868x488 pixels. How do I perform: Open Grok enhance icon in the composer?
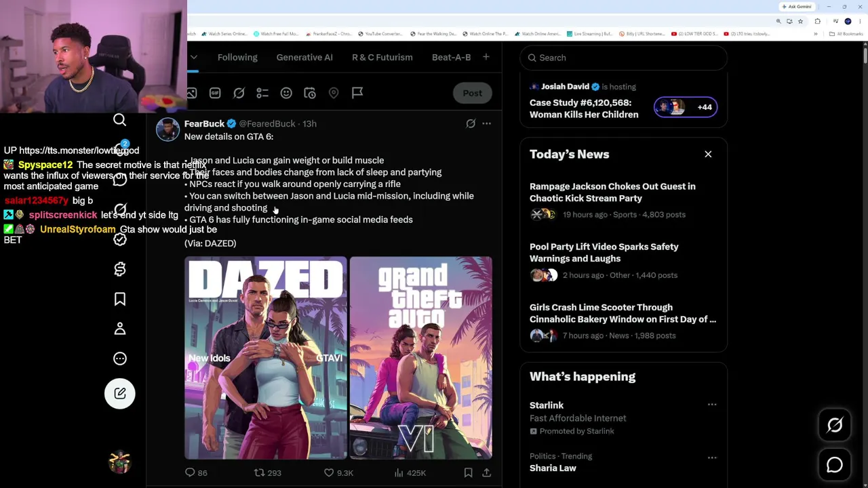pos(239,93)
